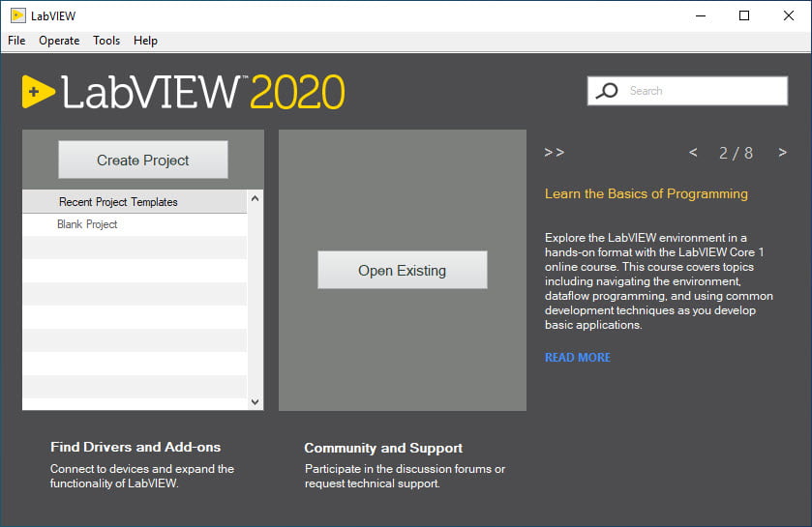Open the Operate menu
The height and width of the screenshot is (527, 812).
(59, 41)
